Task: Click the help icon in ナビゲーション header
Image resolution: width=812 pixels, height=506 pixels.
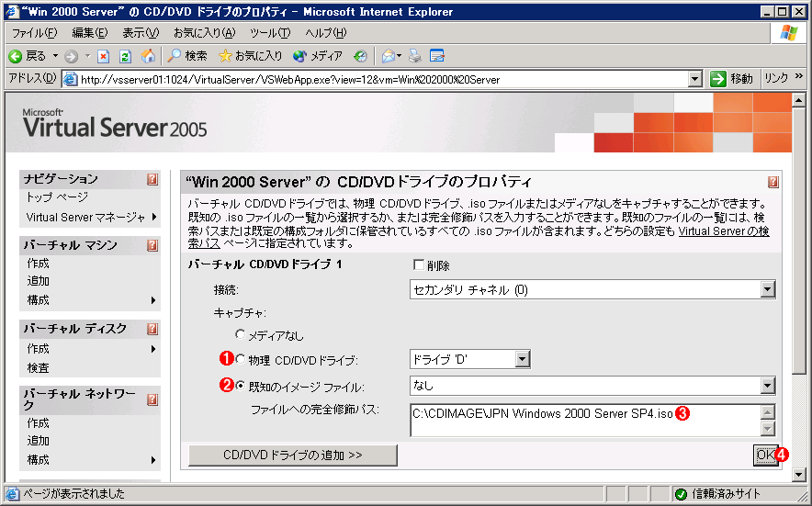Action: (x=152, y=179)
